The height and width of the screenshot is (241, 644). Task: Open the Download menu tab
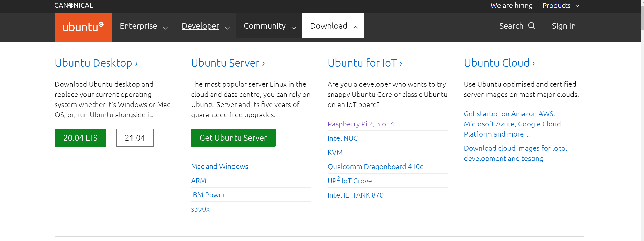[x=329, y=26]
